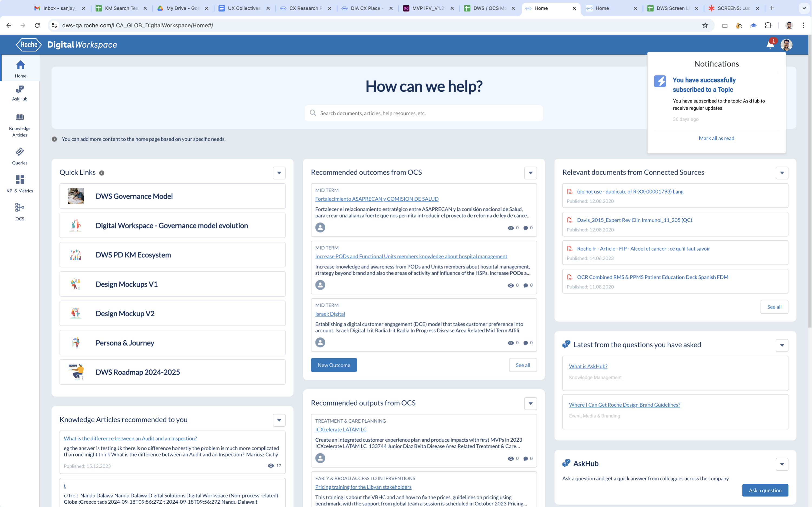812x507 pixels.
Task: Open Knowledge Articles in the sidebar
Action: tap(20, 125)
